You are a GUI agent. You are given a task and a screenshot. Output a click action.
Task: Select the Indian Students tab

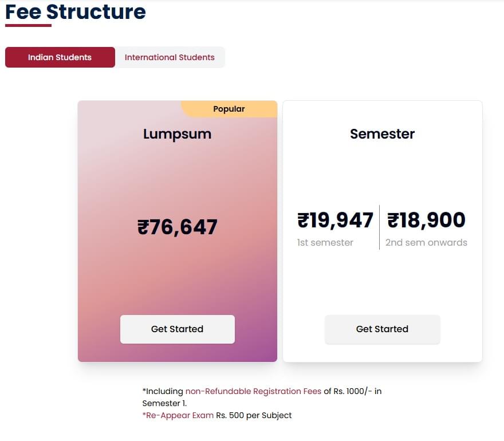60,57
